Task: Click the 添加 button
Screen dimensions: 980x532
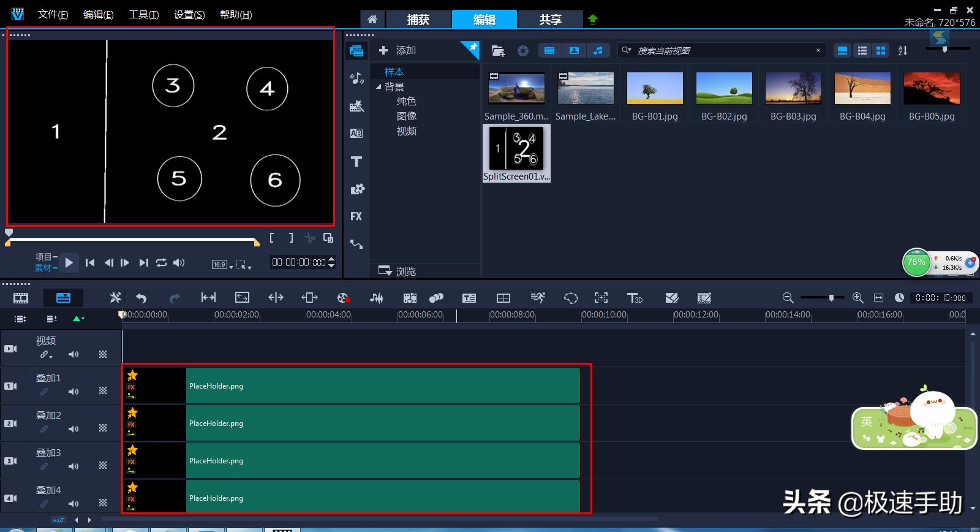Action: coord(398,50)
